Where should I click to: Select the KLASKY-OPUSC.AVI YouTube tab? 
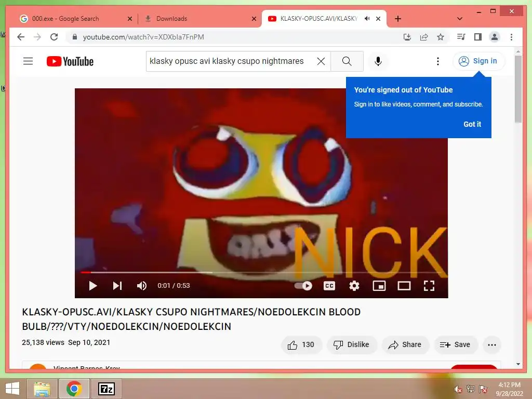coord(319,19)
